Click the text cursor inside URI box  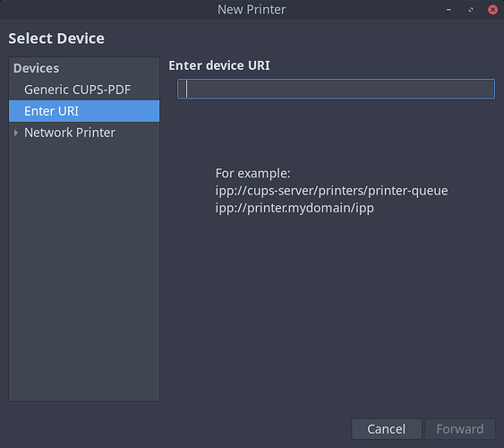click(x=186, y=89)
